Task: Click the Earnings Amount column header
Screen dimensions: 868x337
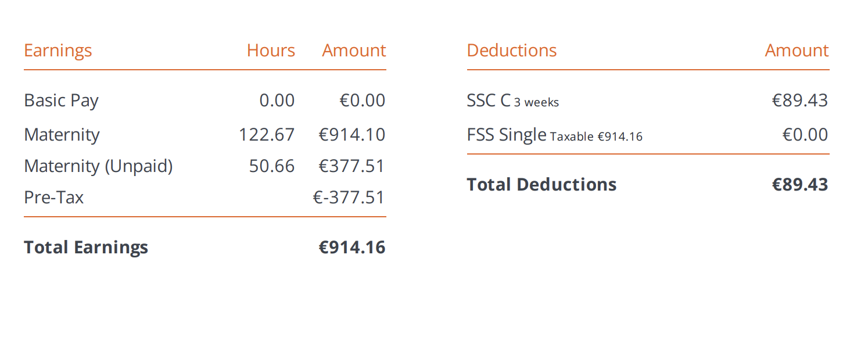Action: pyautogui.click(x=354, y=51)
